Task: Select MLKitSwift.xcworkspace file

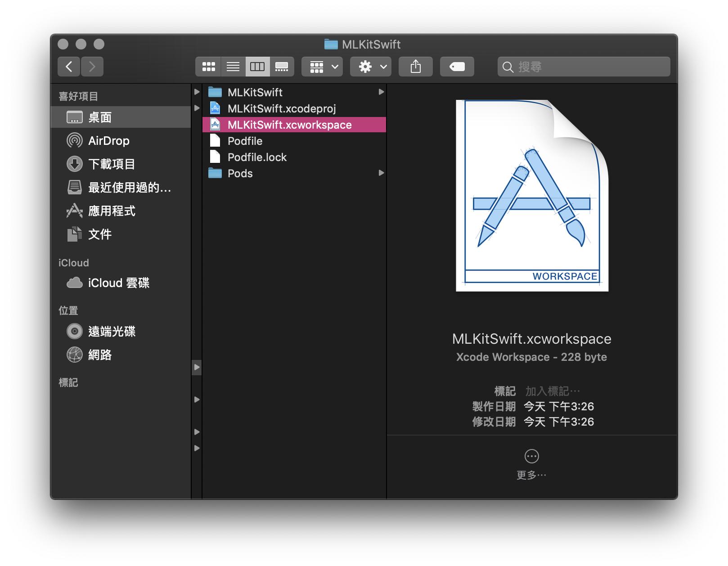Action: [x=294, y=125]
